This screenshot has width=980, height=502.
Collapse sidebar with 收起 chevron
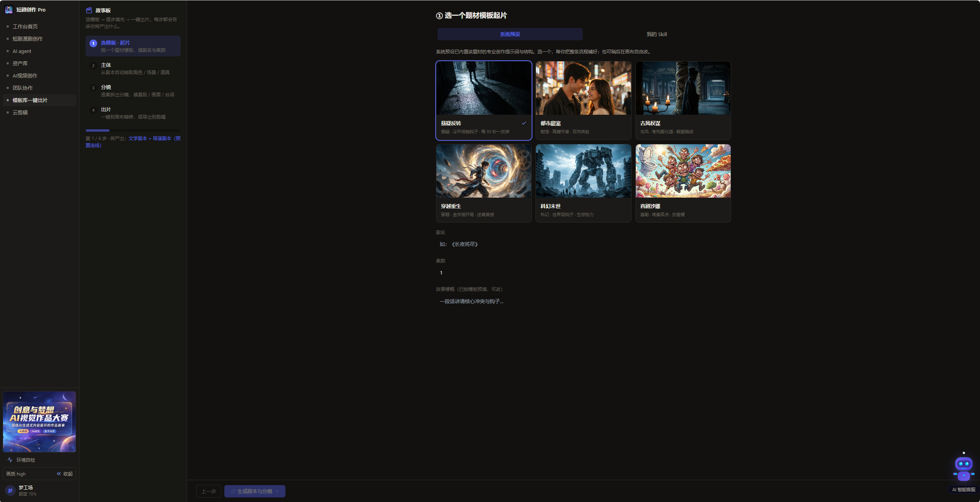pyautogui.click(x=65, y=474)
